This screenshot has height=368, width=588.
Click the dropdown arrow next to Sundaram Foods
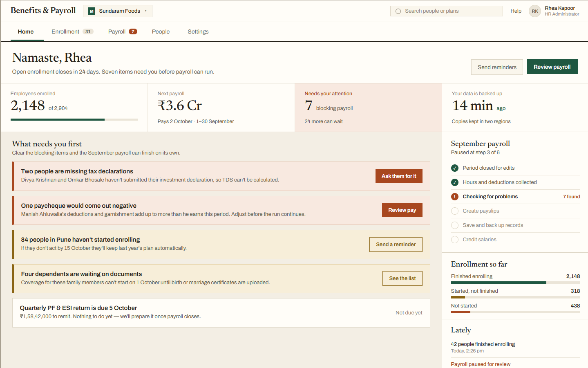(x=146, y=11)
